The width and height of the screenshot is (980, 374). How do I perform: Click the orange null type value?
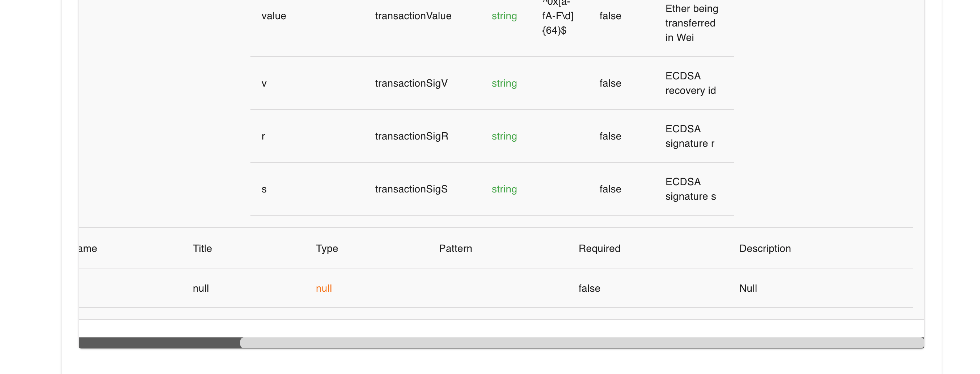(x=324, y=289)
